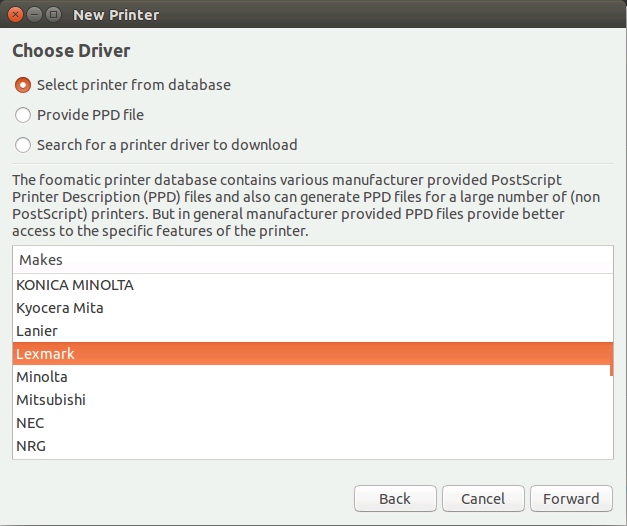Choose Mitsubishi as printer make
The width and height of the screenshot is (627, 526).
(x=313, y=400)
